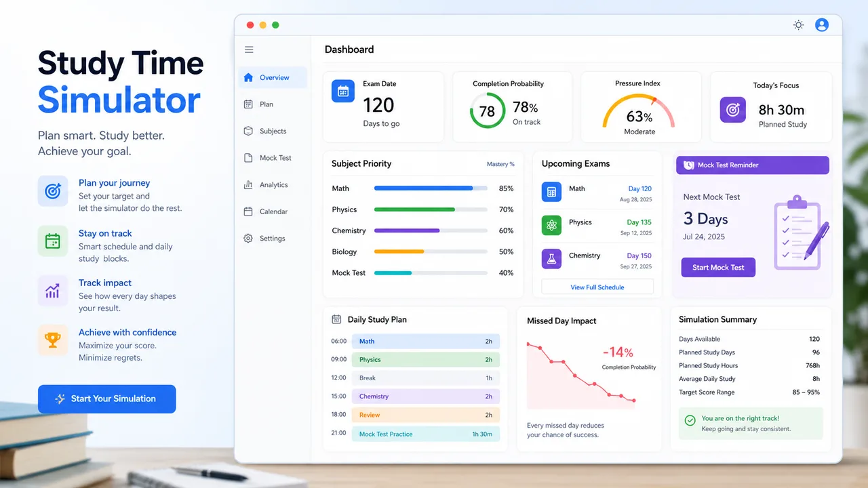This screenshot has height=488, width=868.
Task: Click the 78 completion probability ring
Action: [x=487, y=111]
